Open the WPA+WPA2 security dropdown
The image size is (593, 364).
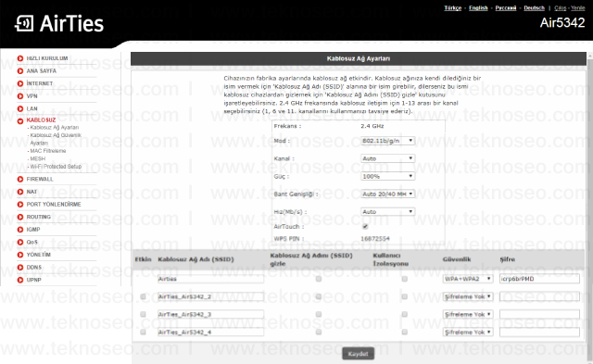[x=468, y=279]
